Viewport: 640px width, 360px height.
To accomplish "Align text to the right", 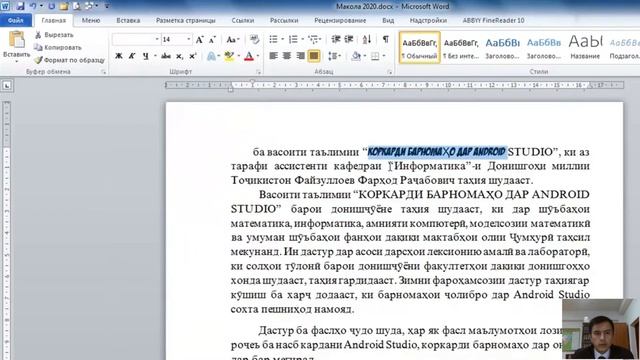I will [x=300, y=56].
